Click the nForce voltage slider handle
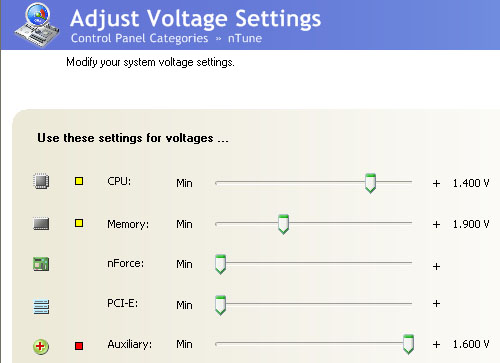This screenshot has height=363, width=500. (x=220, y=264)
